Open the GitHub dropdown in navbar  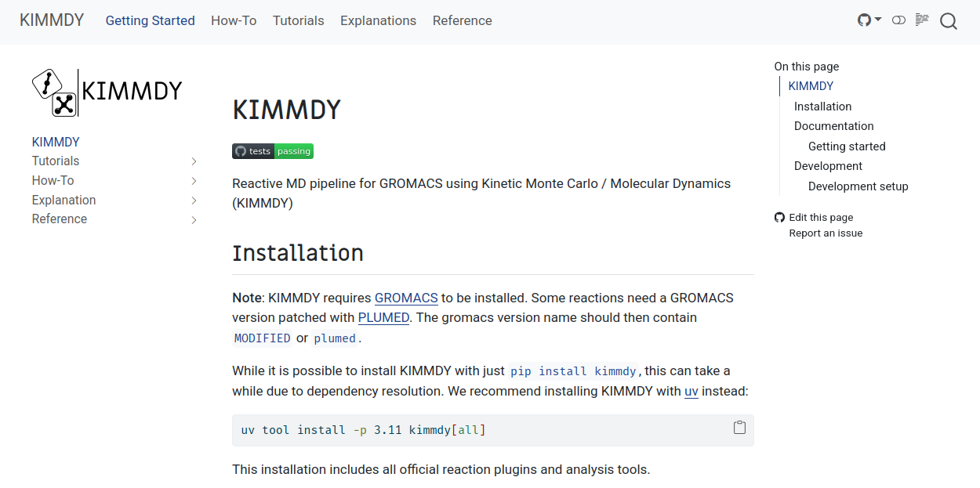click(869, 20)
